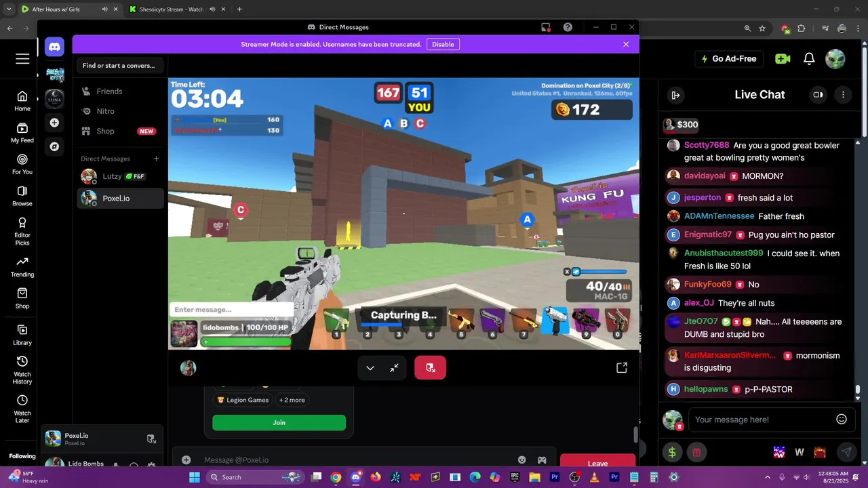Open the For You section
The width and height of the screenshot is (868, 488).
coord(22,164)
